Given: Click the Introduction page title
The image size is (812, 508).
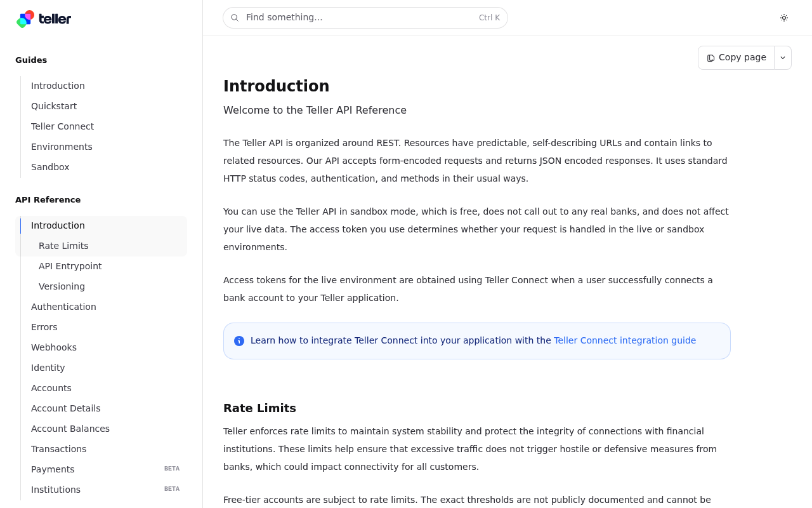Looking at the screenshot, I should pos(276,86).
